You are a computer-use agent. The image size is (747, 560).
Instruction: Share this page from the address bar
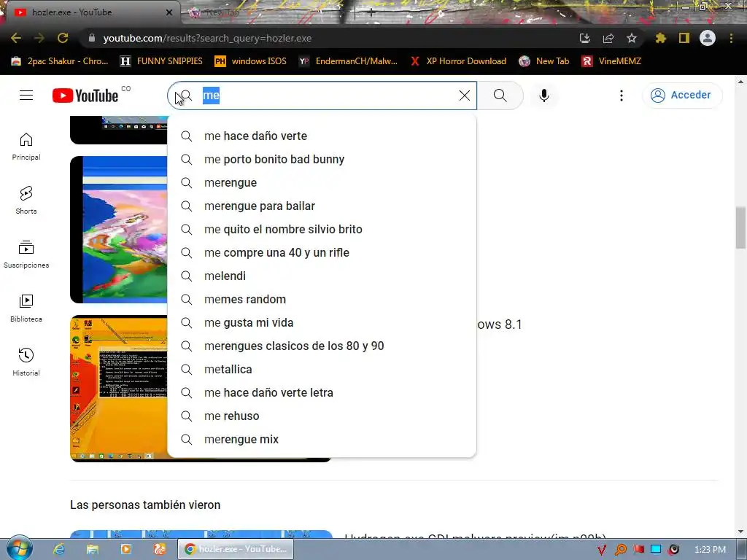(x=608, y=38)
